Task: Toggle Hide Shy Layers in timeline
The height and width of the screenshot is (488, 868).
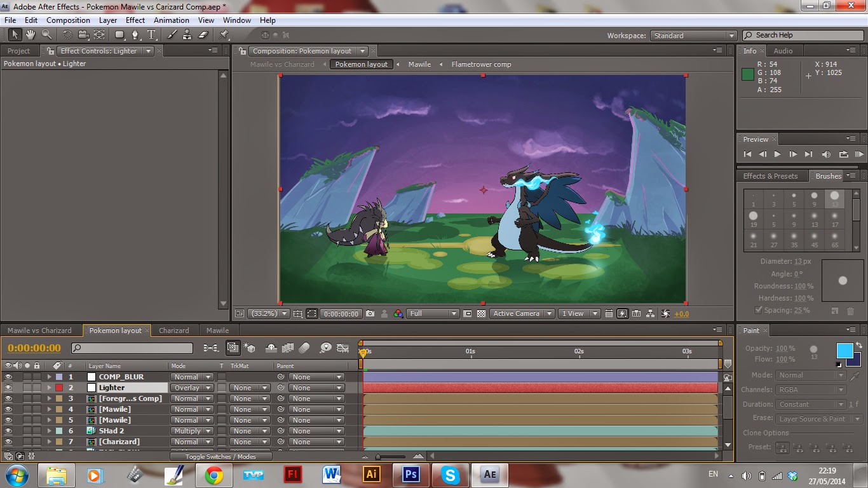Action: pyautogui.click(x=271, y=348)
